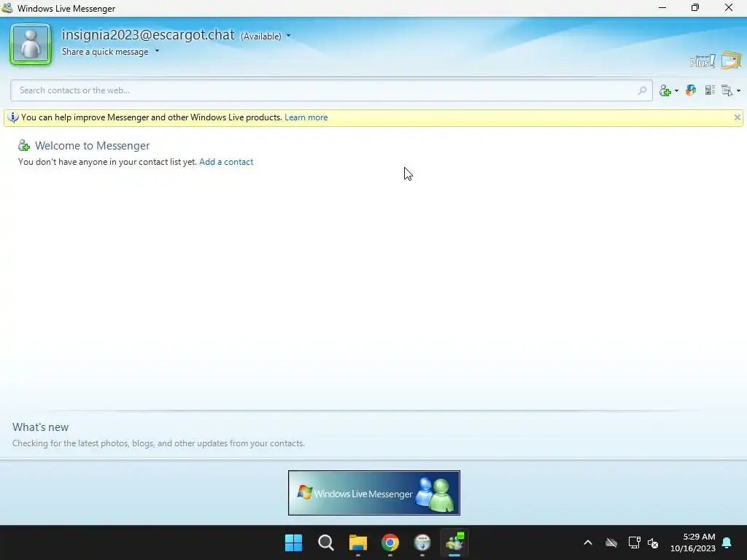Click the insignia2023@escargot.chat display name
The image size is (747, 560).
[x=148, y=35]
